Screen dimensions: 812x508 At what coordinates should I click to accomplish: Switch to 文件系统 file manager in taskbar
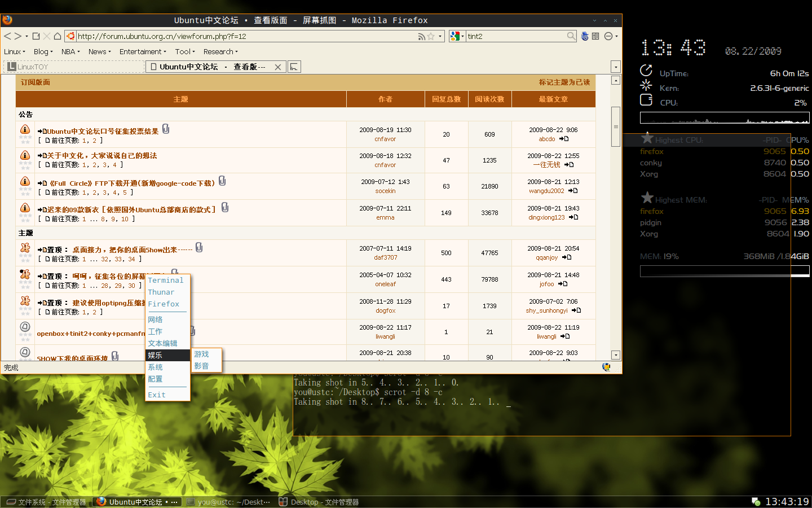(46, 502)
